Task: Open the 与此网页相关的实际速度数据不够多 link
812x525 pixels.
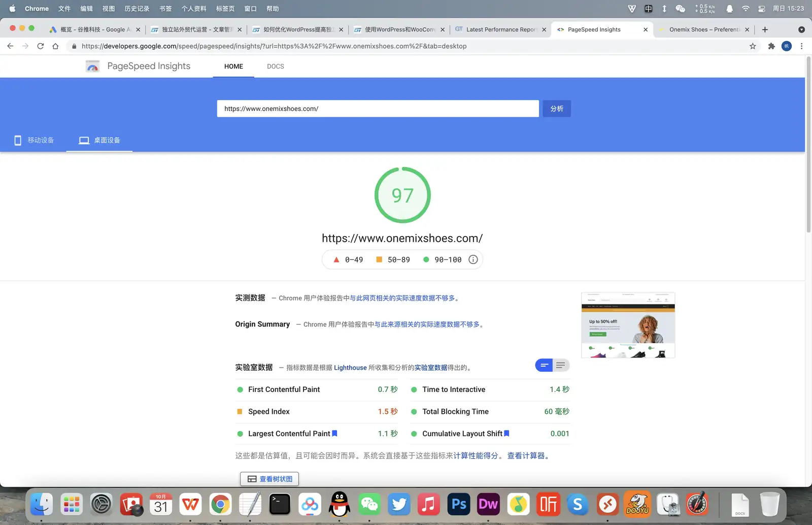Action: tap(402, 298)
